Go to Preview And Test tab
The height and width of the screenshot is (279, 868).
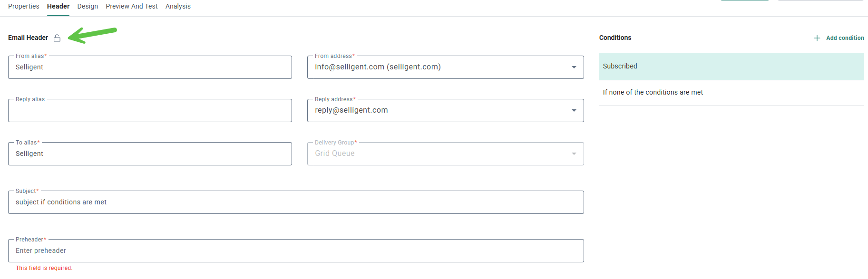coord(132,6)
